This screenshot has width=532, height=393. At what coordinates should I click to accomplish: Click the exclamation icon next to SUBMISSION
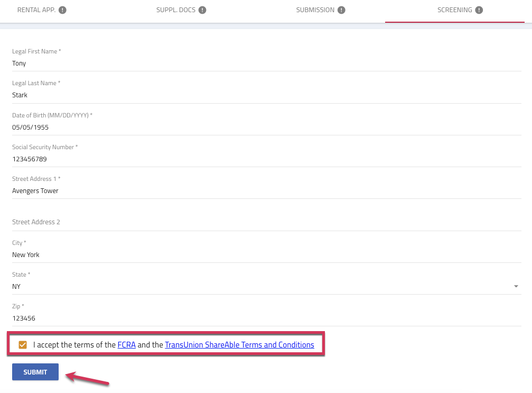[x=341, y=10]
